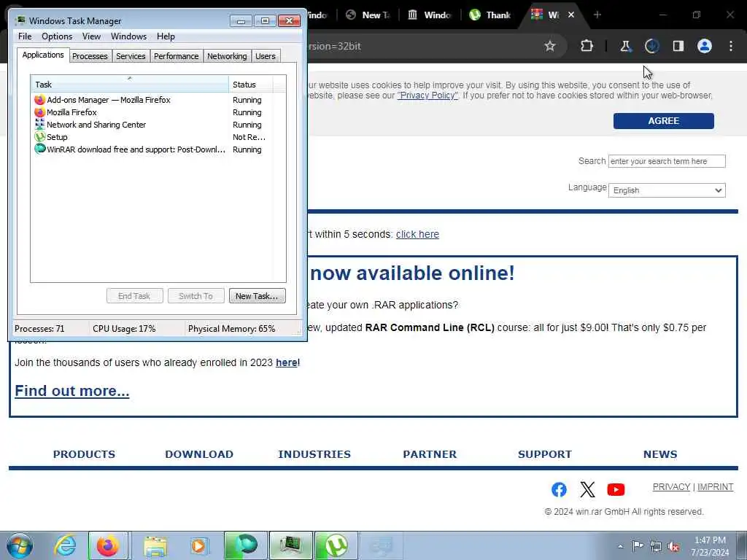Click the uTorrent taskbar icon
747x560 pixels.
click(336, 545)
